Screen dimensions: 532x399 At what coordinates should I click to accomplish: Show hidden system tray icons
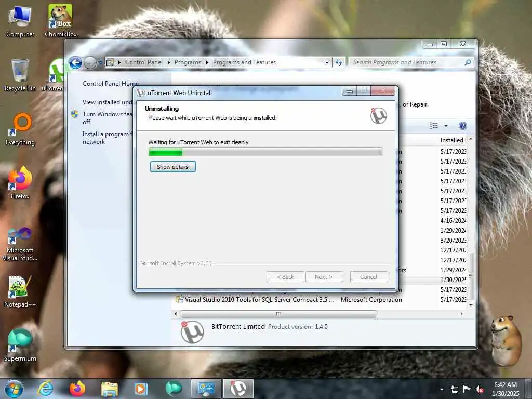[x=442, y=389]
